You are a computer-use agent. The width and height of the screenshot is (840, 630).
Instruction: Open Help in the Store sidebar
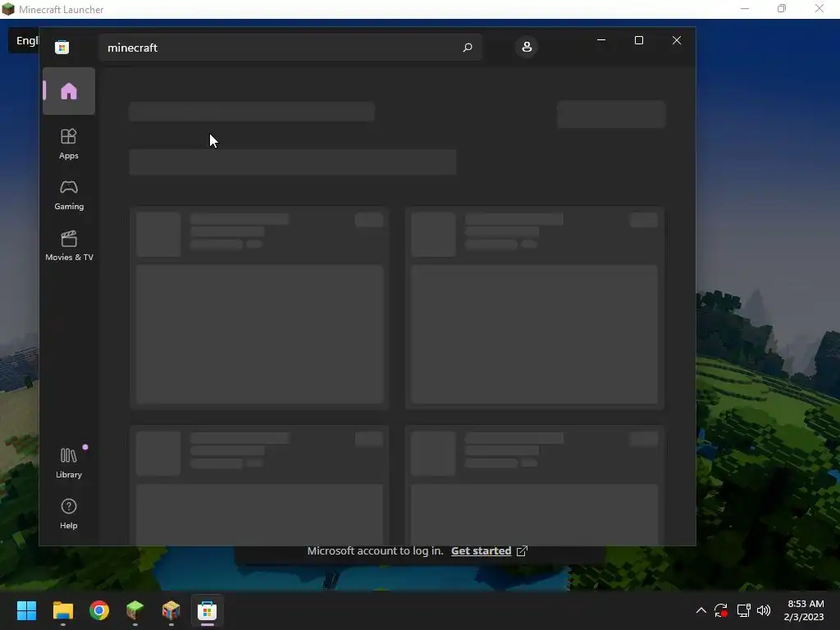(69, 514)
